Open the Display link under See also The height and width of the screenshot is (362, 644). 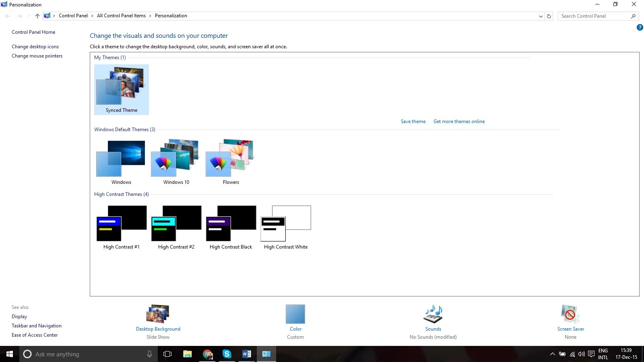tap(19, 317)
